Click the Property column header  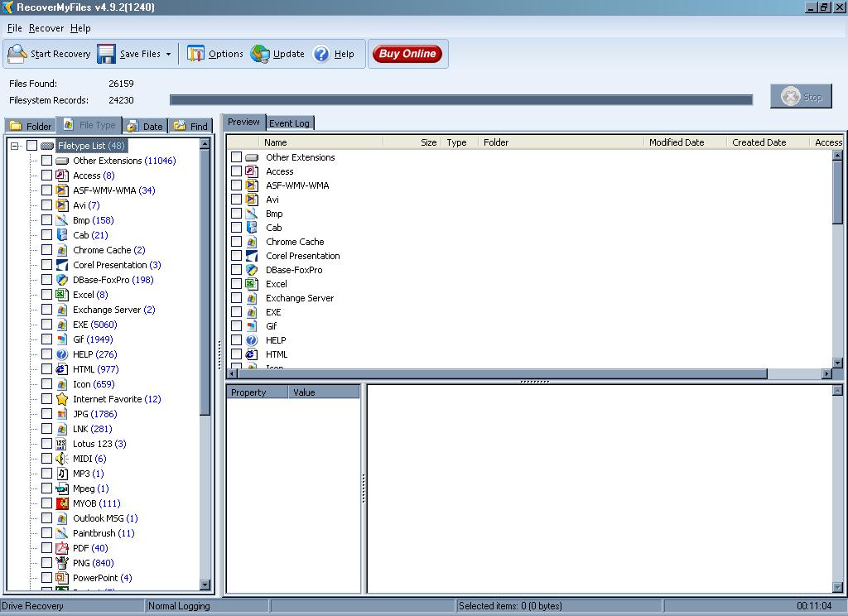coord(258,392)
